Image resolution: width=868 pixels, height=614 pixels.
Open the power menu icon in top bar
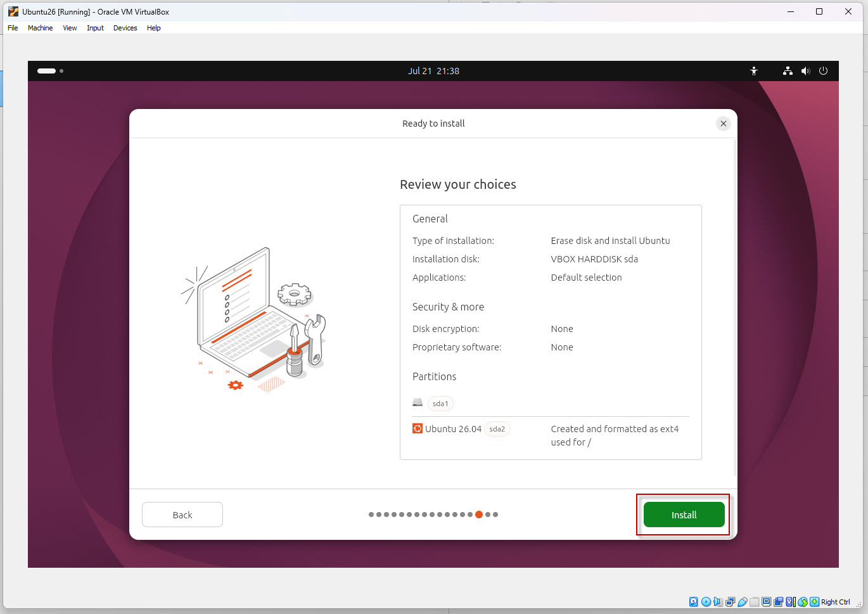(x=823, y=71)
